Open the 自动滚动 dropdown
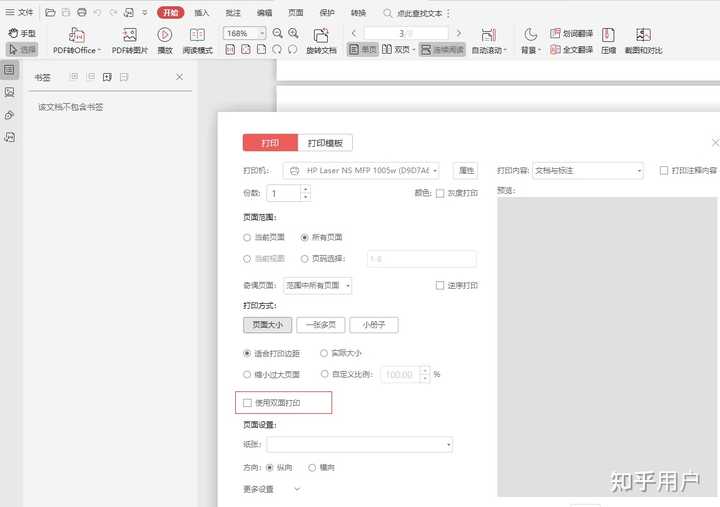Image resolution: width=720 pixels, height=507 pixels. click(505, 50)
